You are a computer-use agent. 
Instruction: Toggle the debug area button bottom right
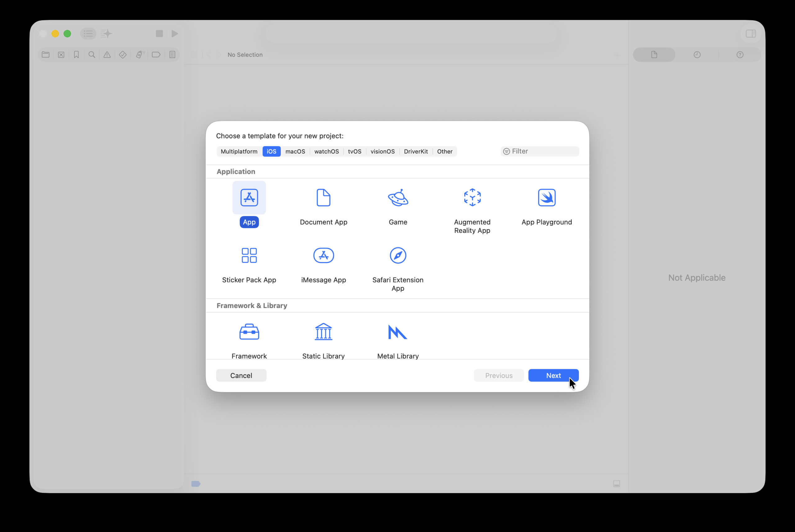[x=617, y=484]
